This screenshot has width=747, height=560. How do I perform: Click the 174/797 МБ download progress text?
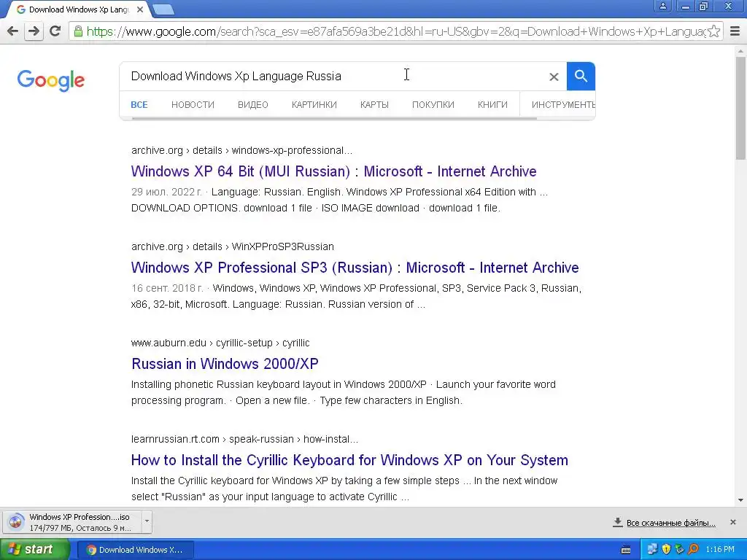80,528
